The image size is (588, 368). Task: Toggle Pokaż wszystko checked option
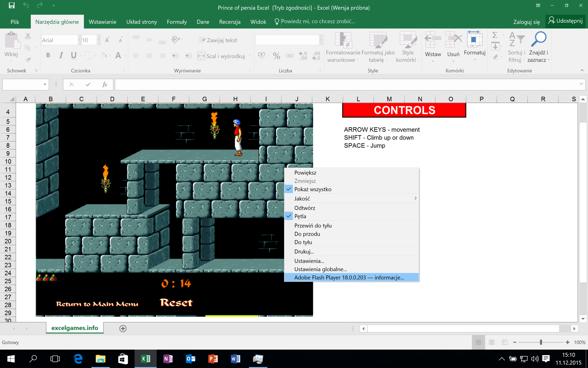pos(313,189)
